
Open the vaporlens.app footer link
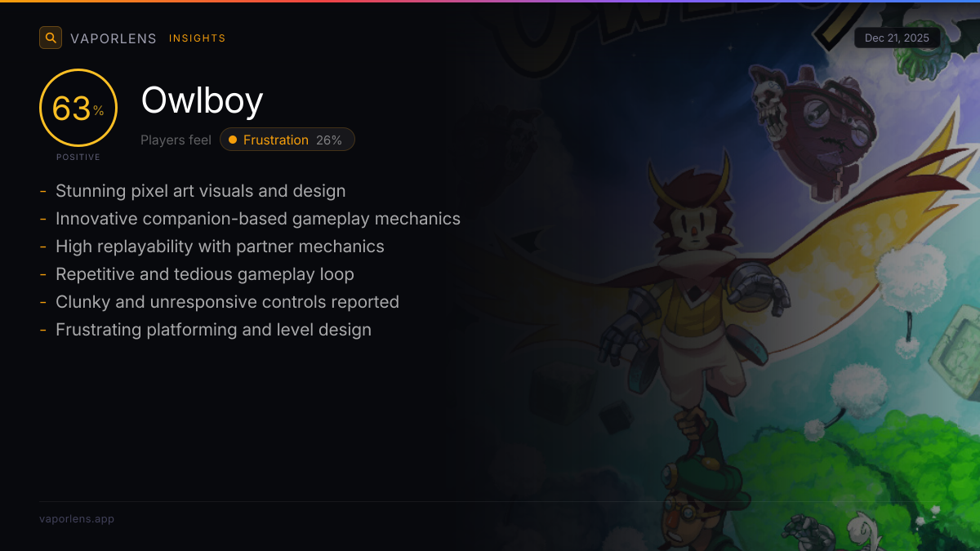pyautogui.click(x=77, y=518)
